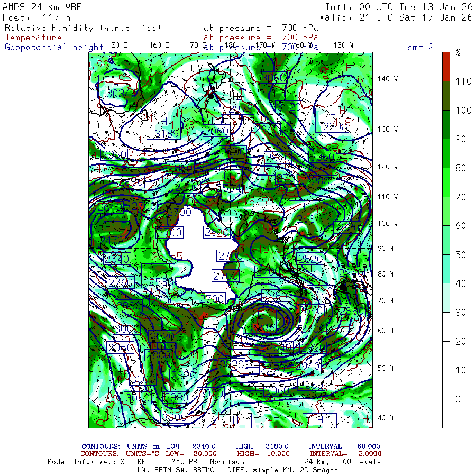Viewport: 476px width, 476px height.
Task: Click the darkest green 90–100% color bar segment
Action: click(446, 124)
